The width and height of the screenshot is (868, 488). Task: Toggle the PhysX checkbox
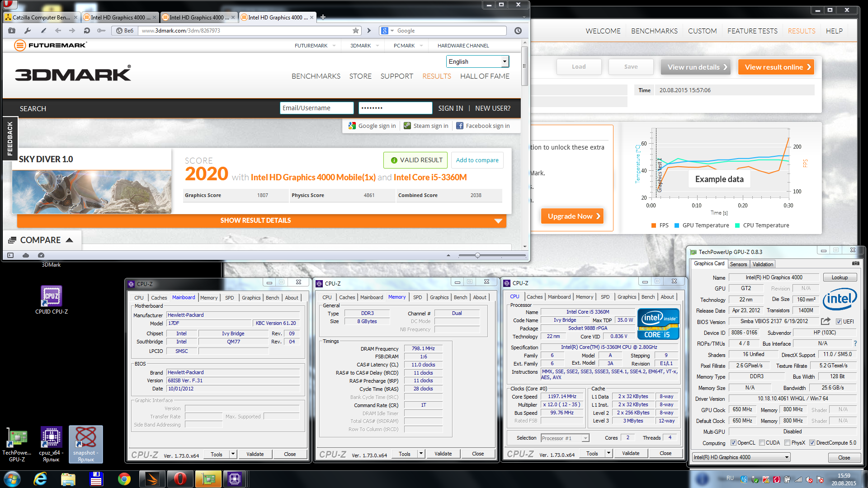(788, 443)
